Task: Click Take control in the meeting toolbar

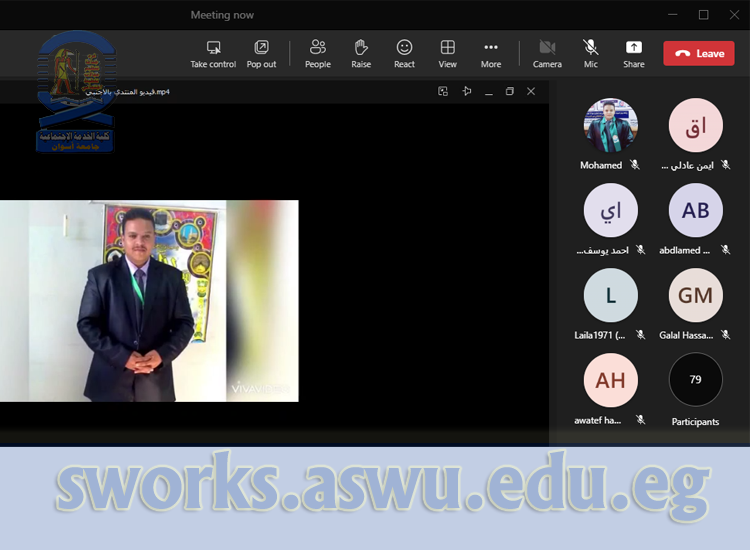Action: (213, 54)
